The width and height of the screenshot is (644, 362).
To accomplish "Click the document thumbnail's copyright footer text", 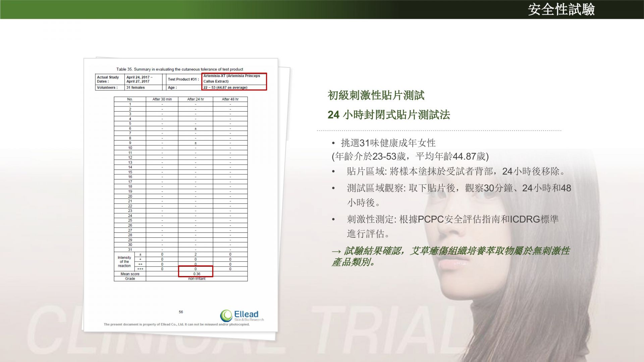I will 176,324.
